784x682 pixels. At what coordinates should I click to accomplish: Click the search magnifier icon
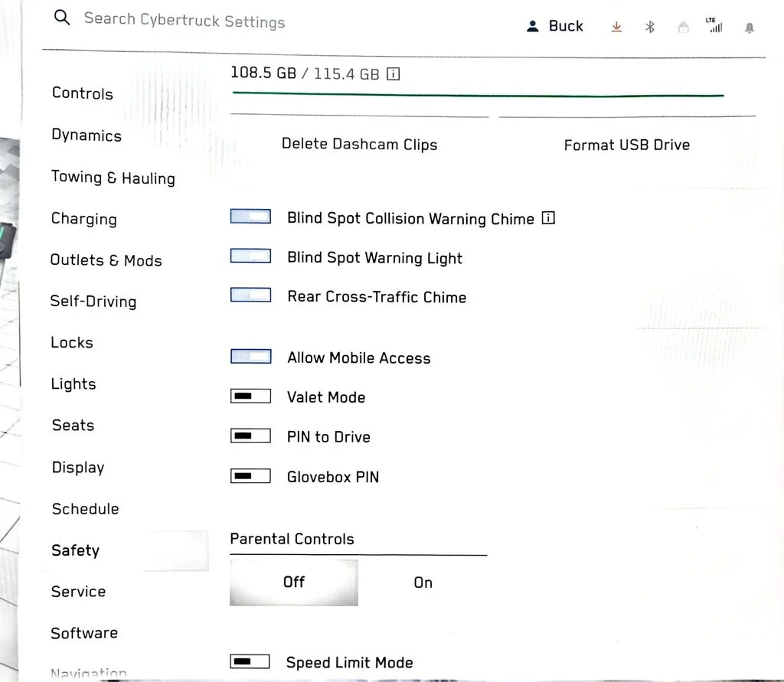click(62, 18)
